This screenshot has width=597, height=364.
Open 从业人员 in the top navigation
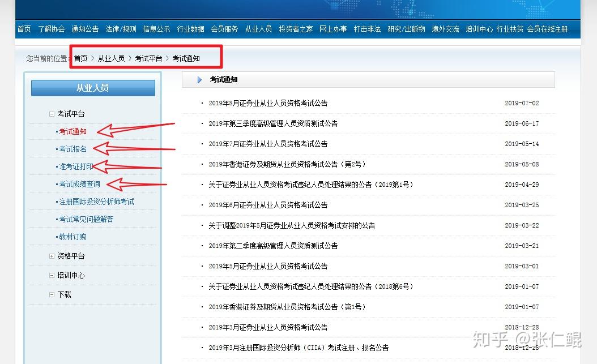[258, 29]
